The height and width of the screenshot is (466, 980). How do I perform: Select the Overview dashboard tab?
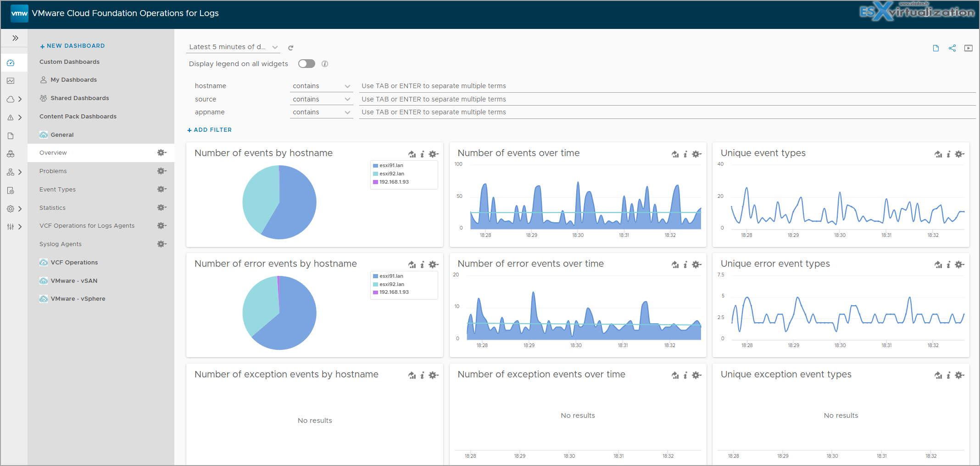(x=101, y=153)
